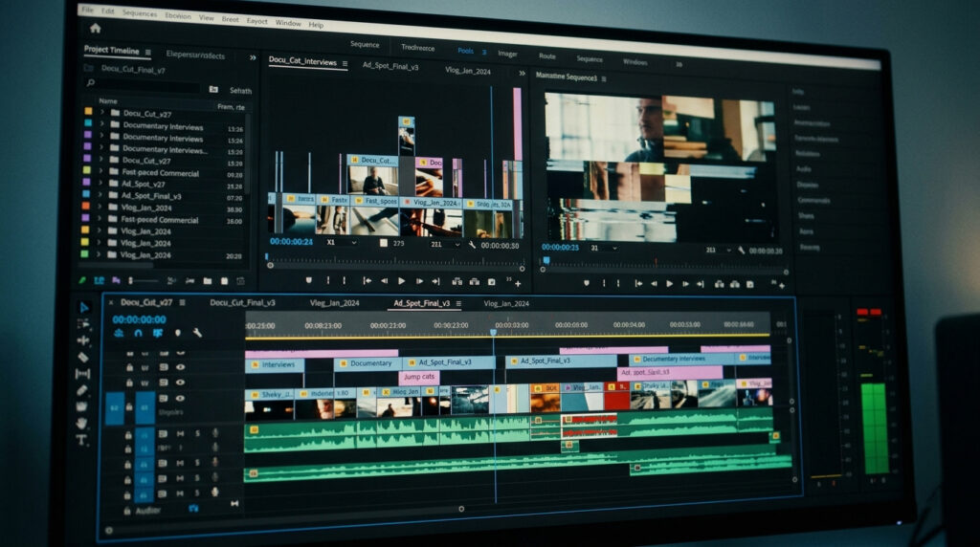The width and height of the screenshot is (980, 547).
Task: Select the Type tool
Action: point(82,440)
